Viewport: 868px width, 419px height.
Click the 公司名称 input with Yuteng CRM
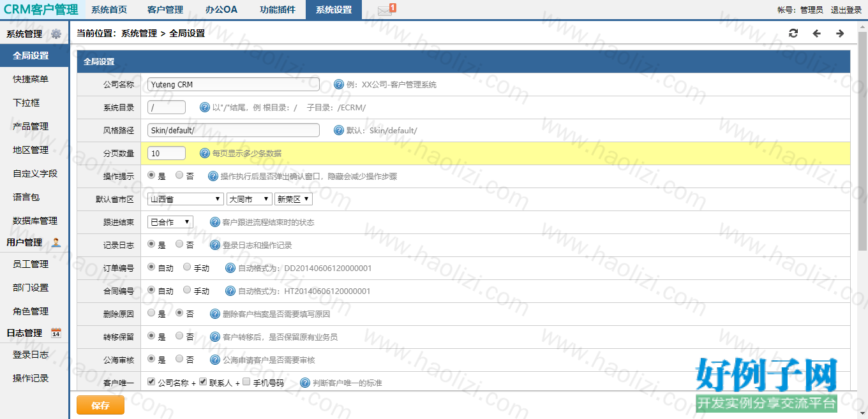234,84
